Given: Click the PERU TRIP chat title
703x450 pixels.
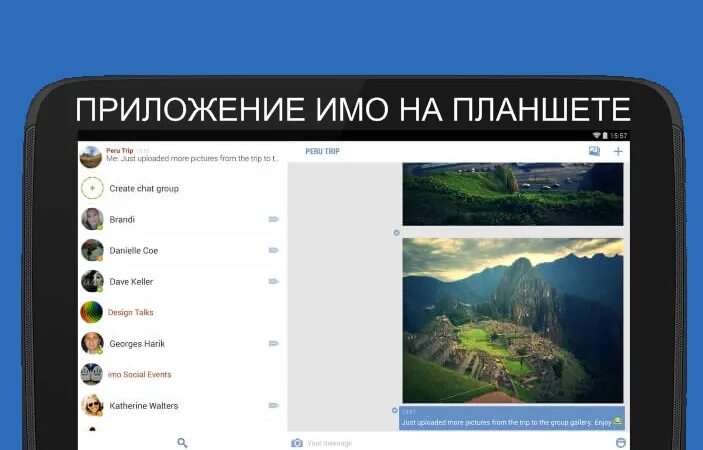Looking at the screenshot, I should 322,151.
